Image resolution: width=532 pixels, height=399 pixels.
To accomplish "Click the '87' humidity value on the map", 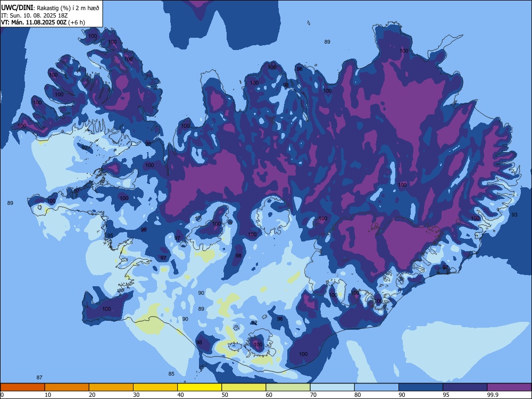I will click(39, 378).
